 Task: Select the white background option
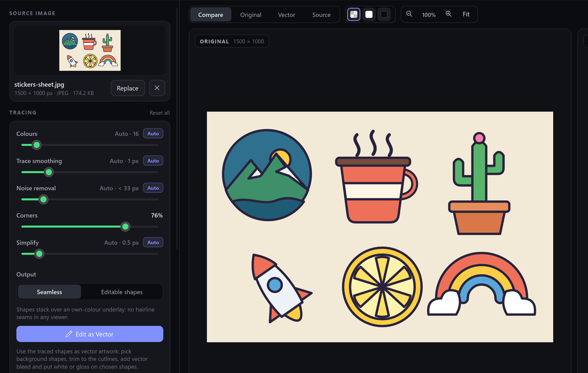click(369, 14)
